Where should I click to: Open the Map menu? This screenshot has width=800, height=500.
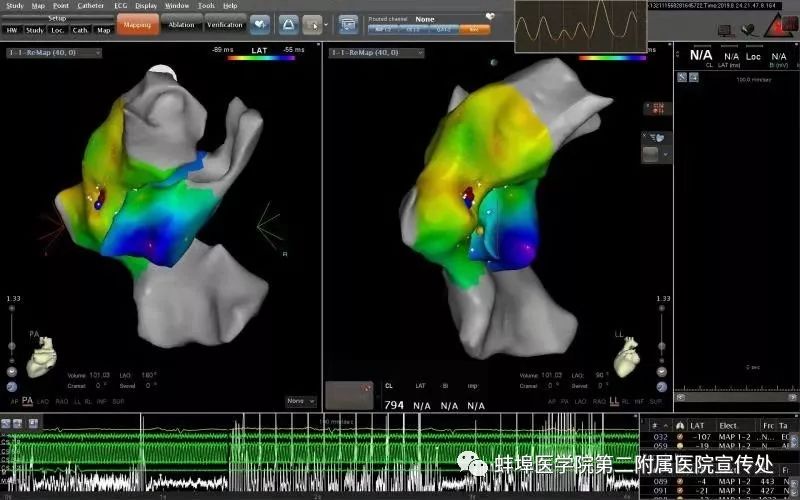(x=38, y=6)
